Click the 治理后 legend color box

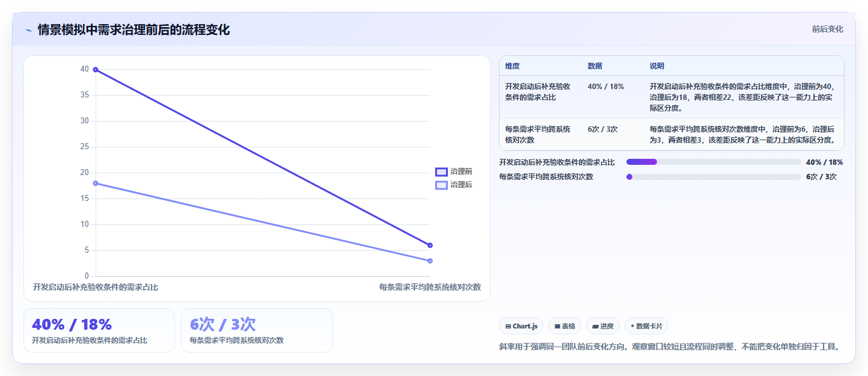pyautogui.click(x=441, y=185)
